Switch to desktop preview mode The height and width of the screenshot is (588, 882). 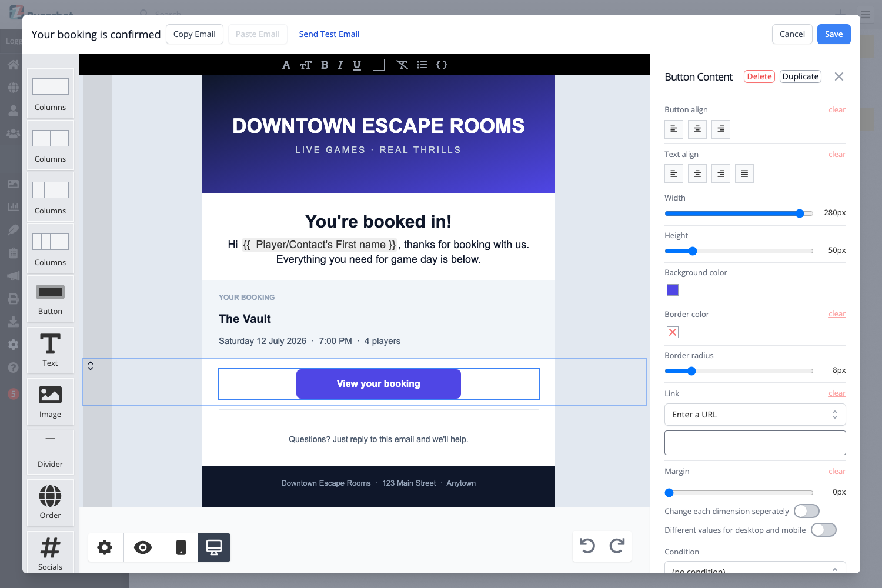point(214,547)
